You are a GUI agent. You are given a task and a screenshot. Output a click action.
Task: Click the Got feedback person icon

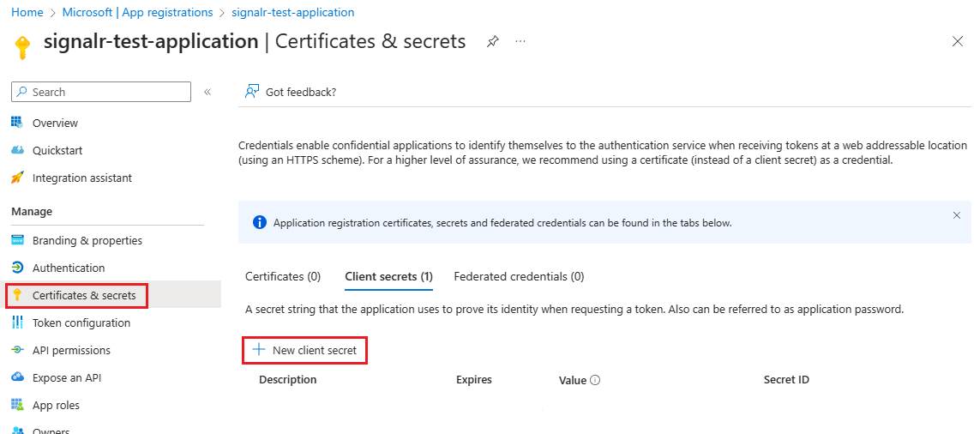[252, 92]
